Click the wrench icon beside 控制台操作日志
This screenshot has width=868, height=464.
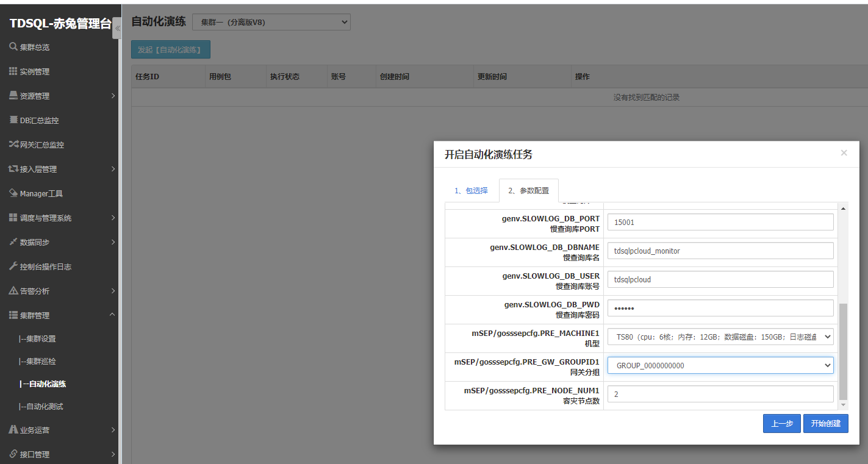(x=13, y=266)
